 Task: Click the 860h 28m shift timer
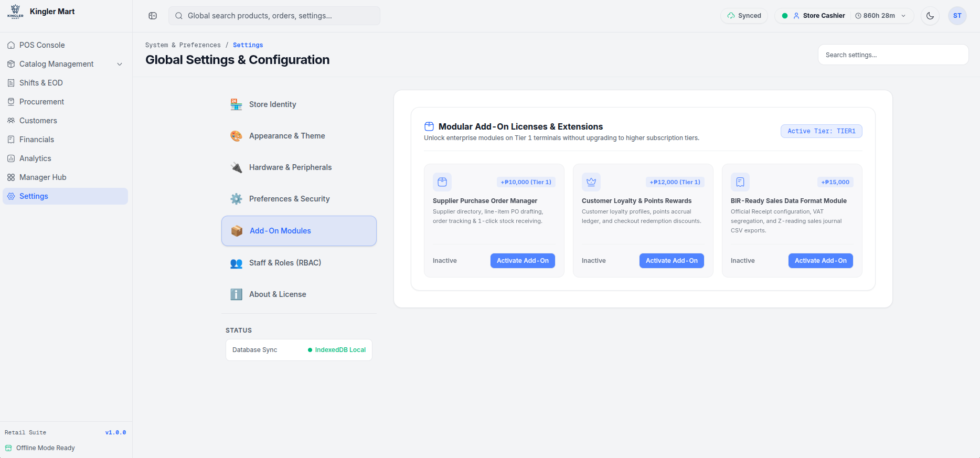coord(875,16)
